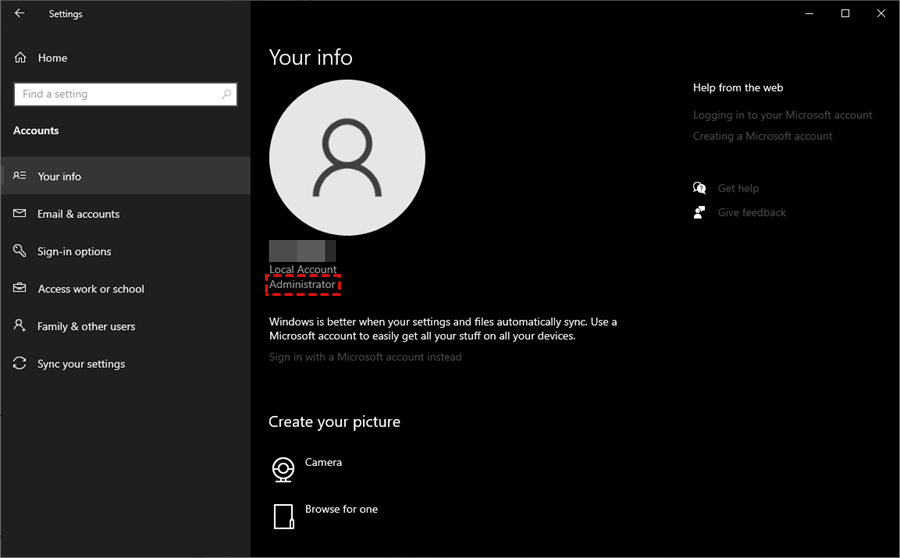
Task: Open Creating a Microsoft account link
Action: pos(762,136)
